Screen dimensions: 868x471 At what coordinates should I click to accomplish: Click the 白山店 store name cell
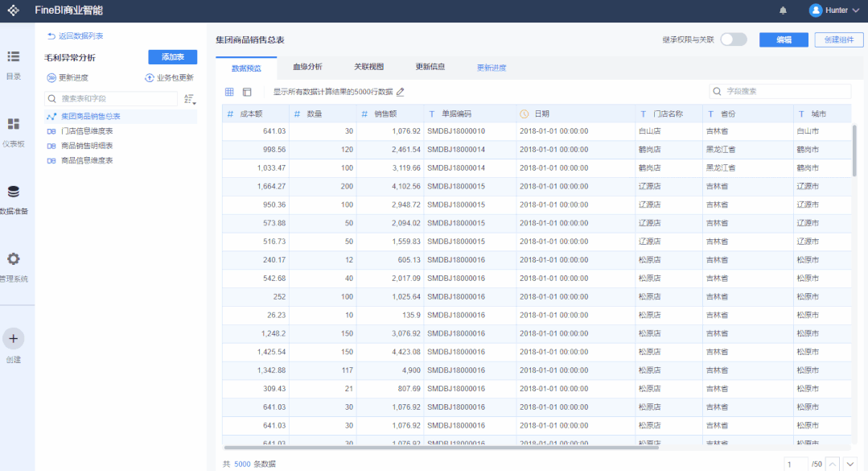[x=668, y=131]
